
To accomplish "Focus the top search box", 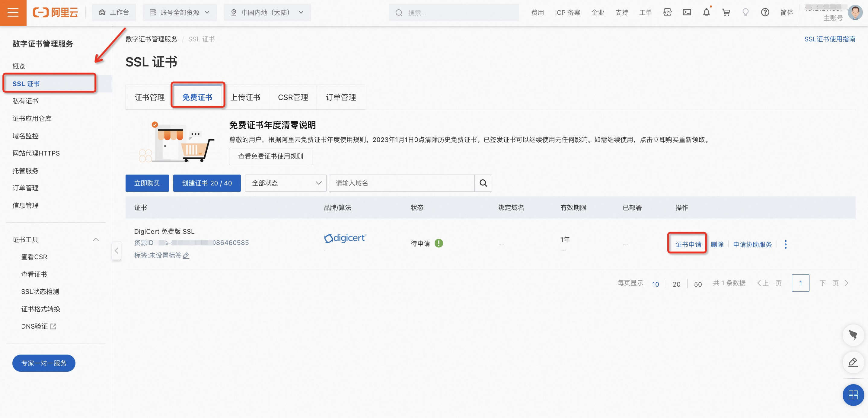I will click(x=454, y=12).
